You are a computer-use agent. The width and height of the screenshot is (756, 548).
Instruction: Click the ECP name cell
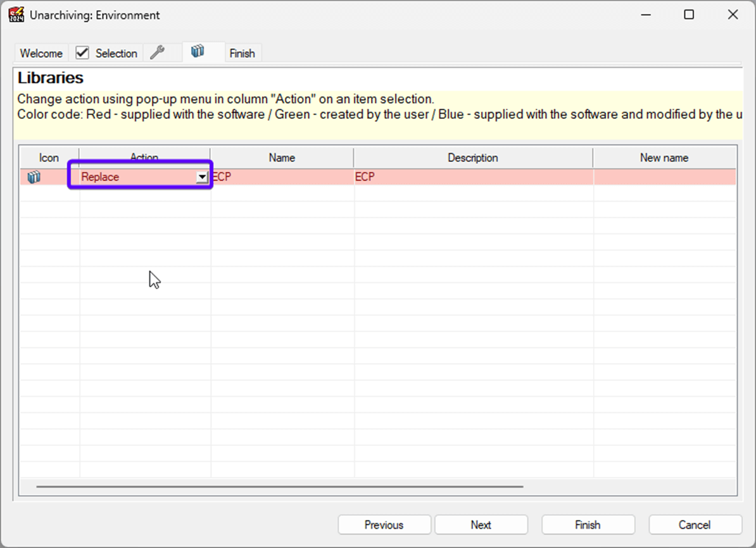pos(282,177)
